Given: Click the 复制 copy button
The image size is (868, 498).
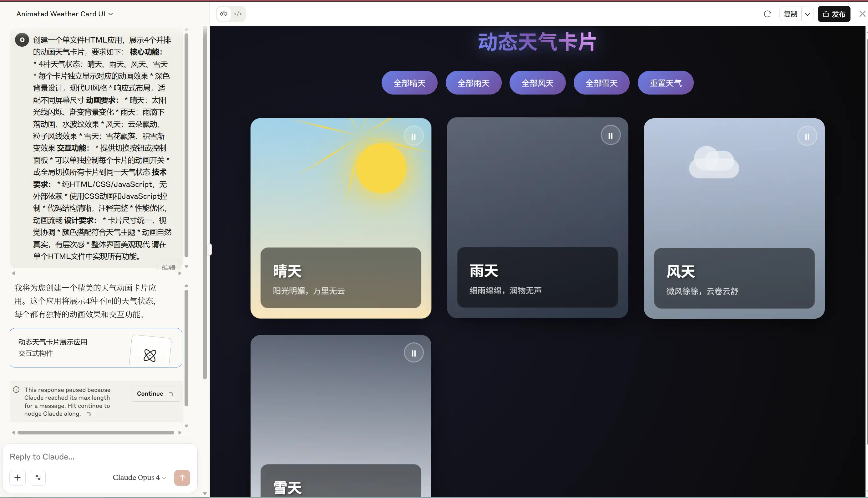Looking at the screenshot, I should tap(790, 14).
